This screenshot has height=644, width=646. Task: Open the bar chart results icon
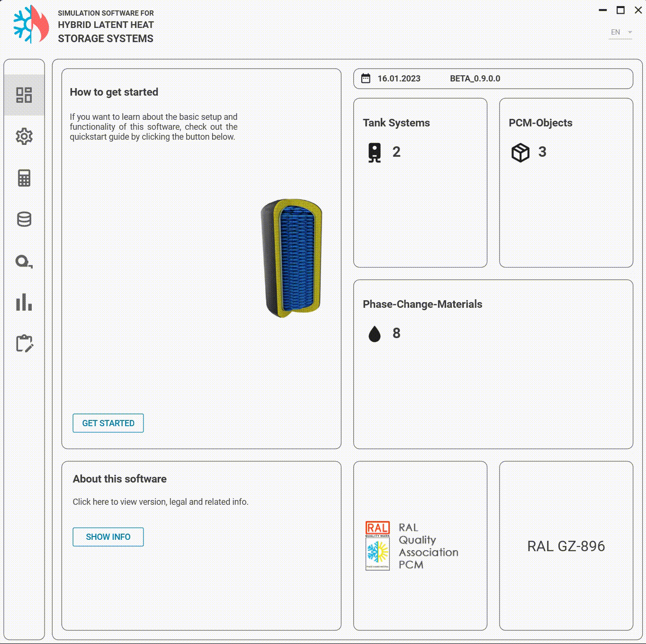tap(24, 302)
